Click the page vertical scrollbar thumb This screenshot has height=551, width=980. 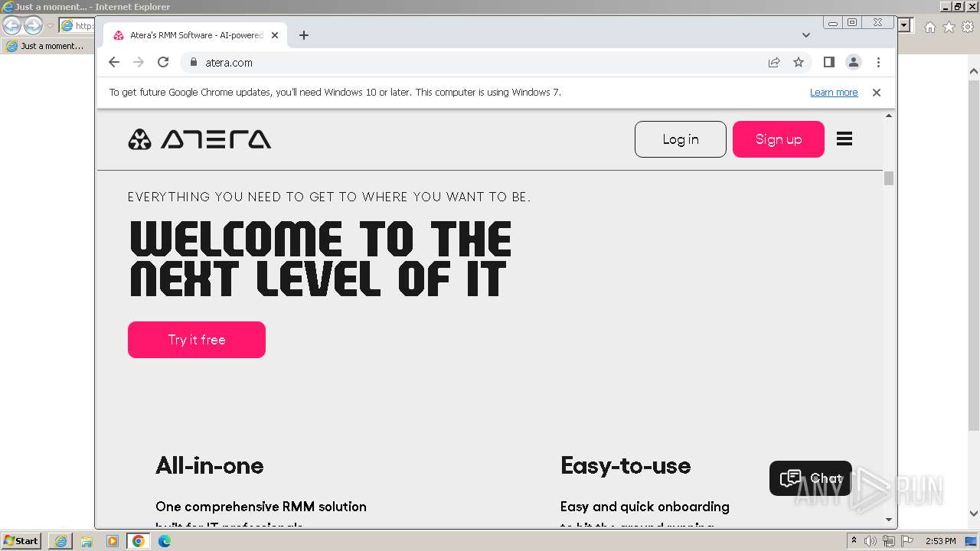pos(889,178)
